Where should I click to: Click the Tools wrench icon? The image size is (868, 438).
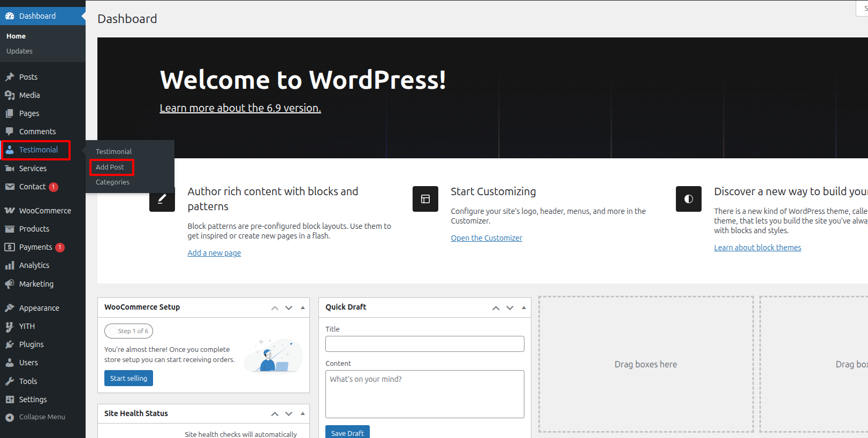[x=10, y=381]
